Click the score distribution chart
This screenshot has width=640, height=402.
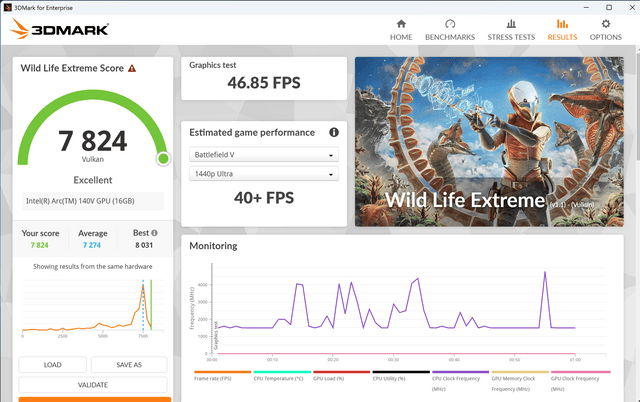(x=93, y=308)
